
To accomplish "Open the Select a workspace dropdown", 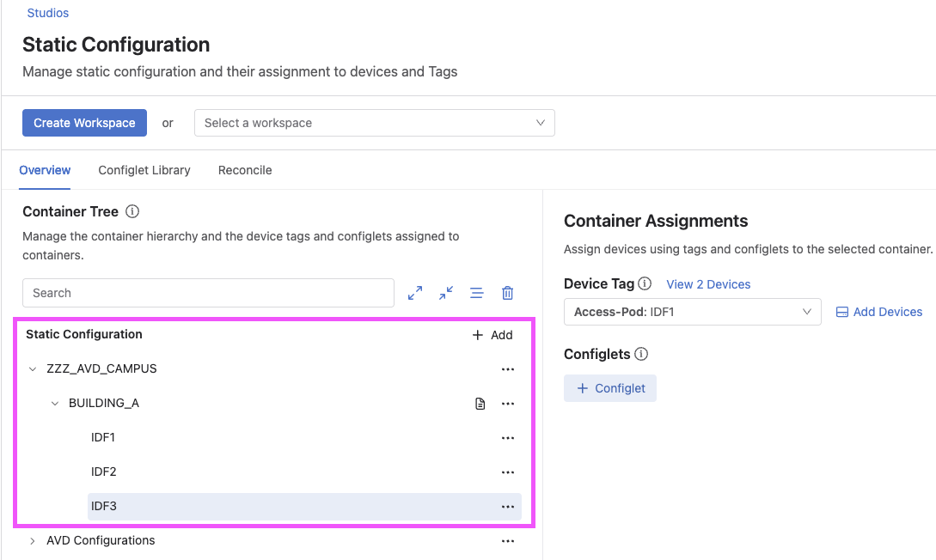I will coord(375,123).
